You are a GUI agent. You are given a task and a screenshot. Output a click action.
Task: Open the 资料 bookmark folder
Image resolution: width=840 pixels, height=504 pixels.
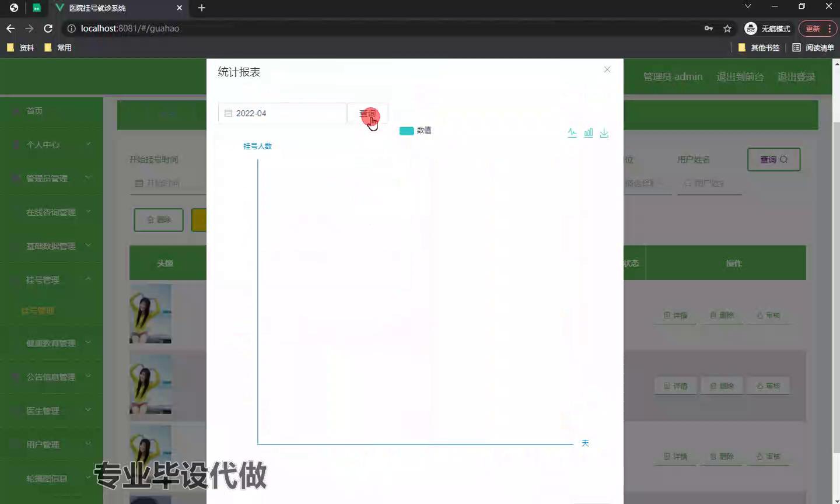click(20, 48)
